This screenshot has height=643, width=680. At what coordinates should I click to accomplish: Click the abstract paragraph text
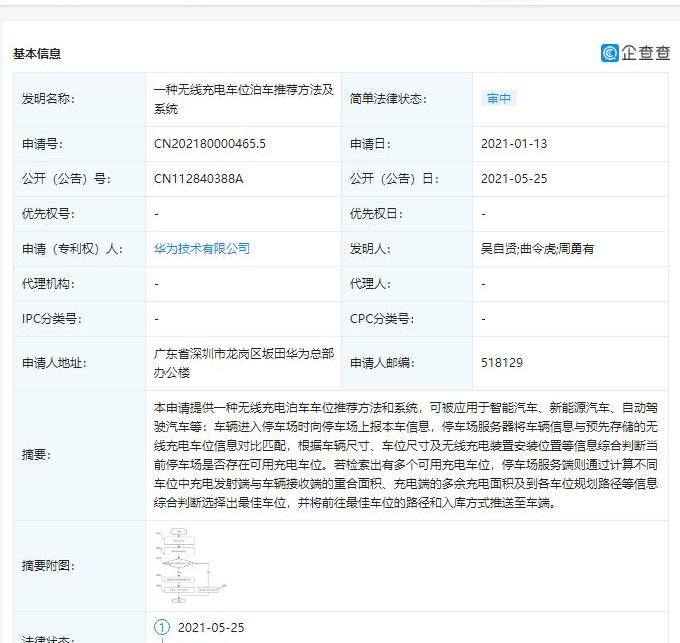tap(406, 455)
